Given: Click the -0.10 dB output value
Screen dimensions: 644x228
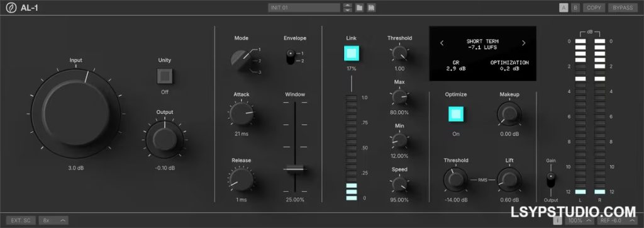Looking at the screenshot, I should click(165, 168).
